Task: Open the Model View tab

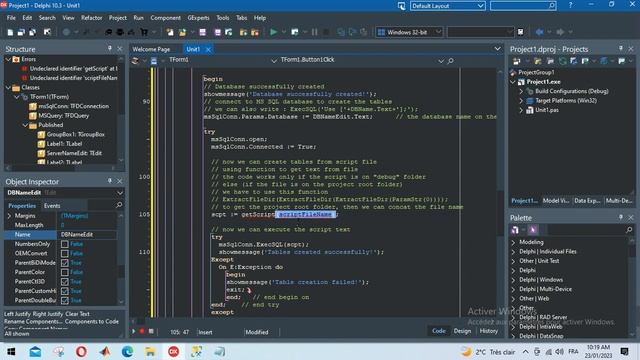Action: point(556,200)
